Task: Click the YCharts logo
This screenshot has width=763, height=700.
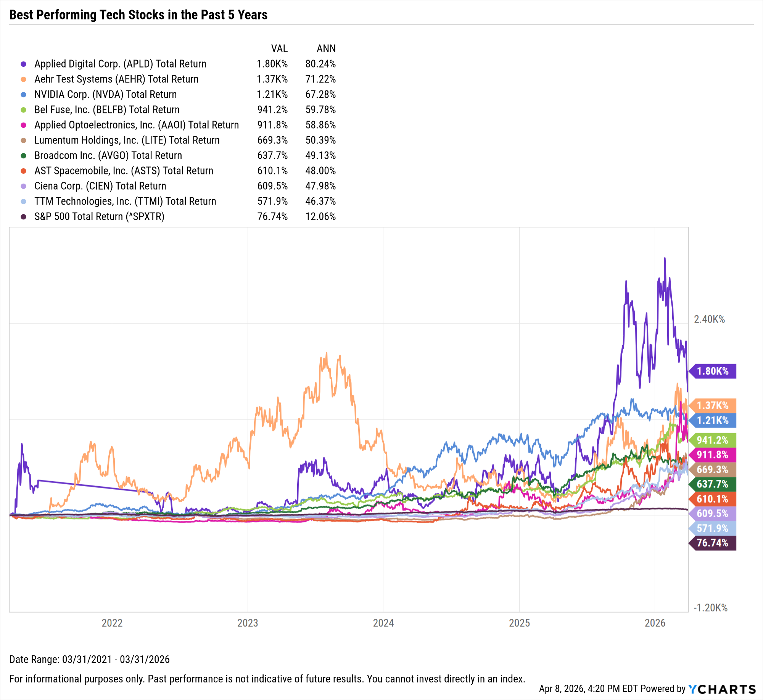Action: [x=722, y=689]
